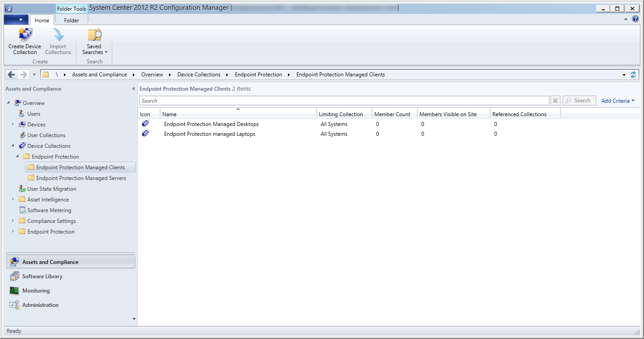This screenshot has height=339, width=644.
Task: Expand the bottom Endpoint Protection tree node
Action: [13, 231]
